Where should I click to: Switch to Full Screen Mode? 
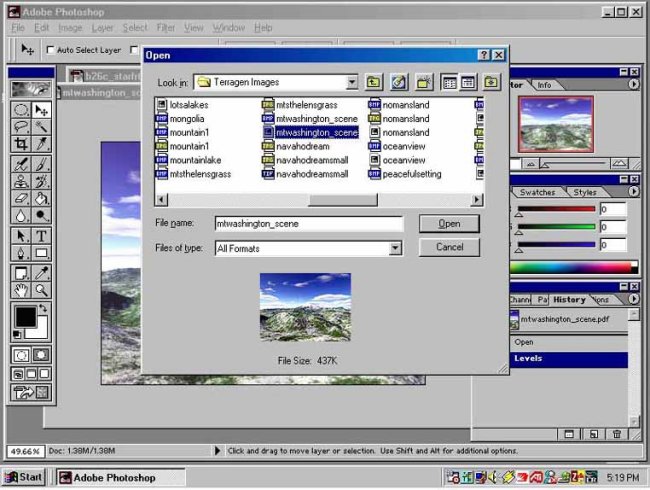click(44, 374)
